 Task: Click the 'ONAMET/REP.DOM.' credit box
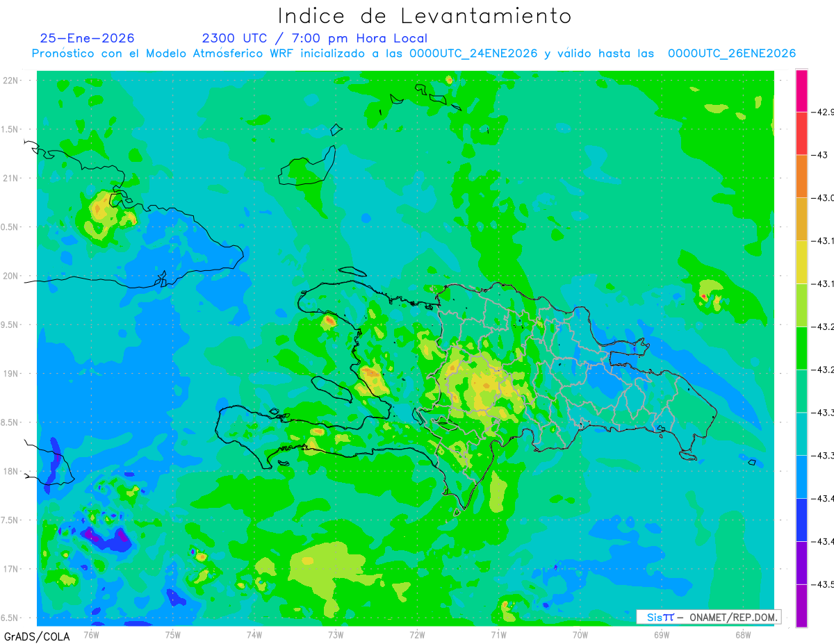(x=709, y=617)
